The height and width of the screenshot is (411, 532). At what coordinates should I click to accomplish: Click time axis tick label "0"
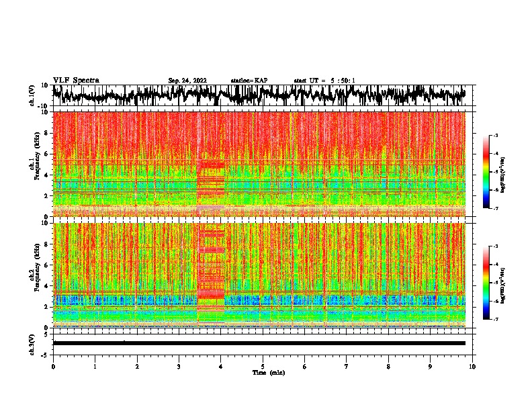[x=53, y=367]
